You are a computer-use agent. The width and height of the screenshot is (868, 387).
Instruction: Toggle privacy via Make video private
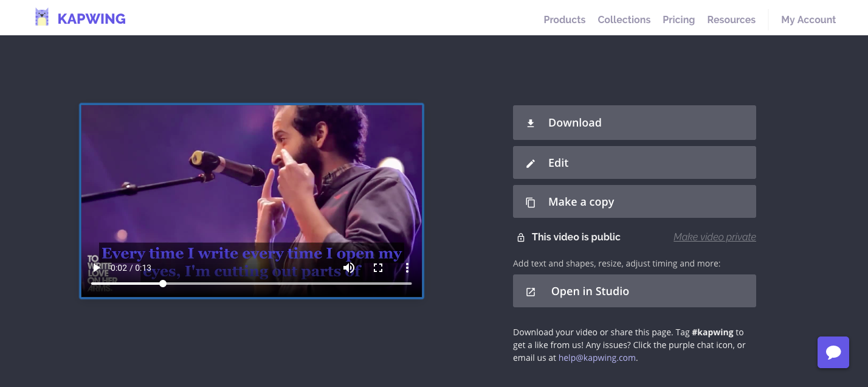pos(714,237)
